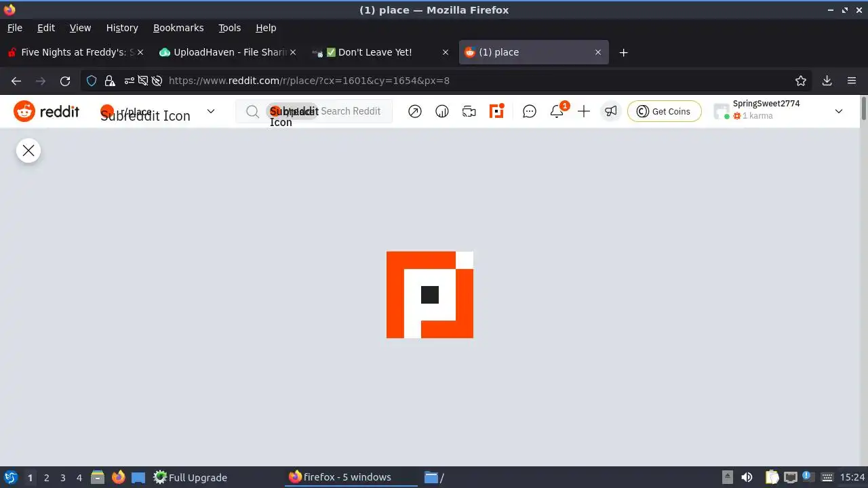
Task: Switch to workspace 4 in taskbar
Action: (79, 478)
